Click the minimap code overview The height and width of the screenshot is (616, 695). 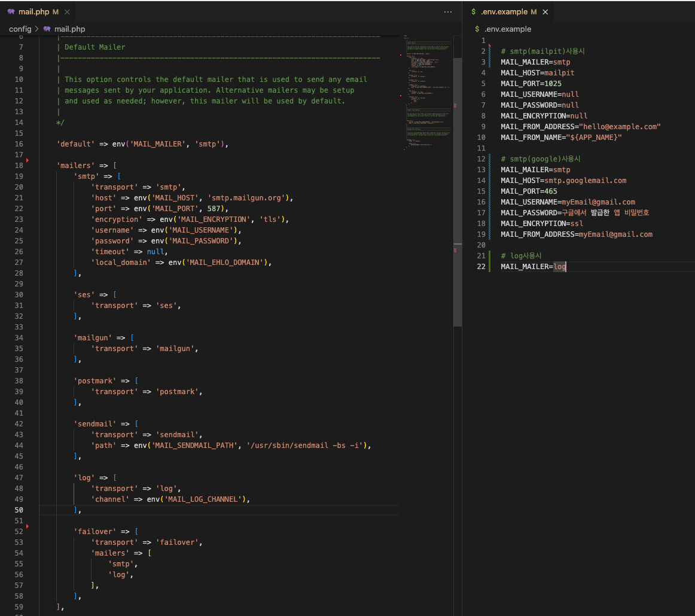click(x=428, y=93)
